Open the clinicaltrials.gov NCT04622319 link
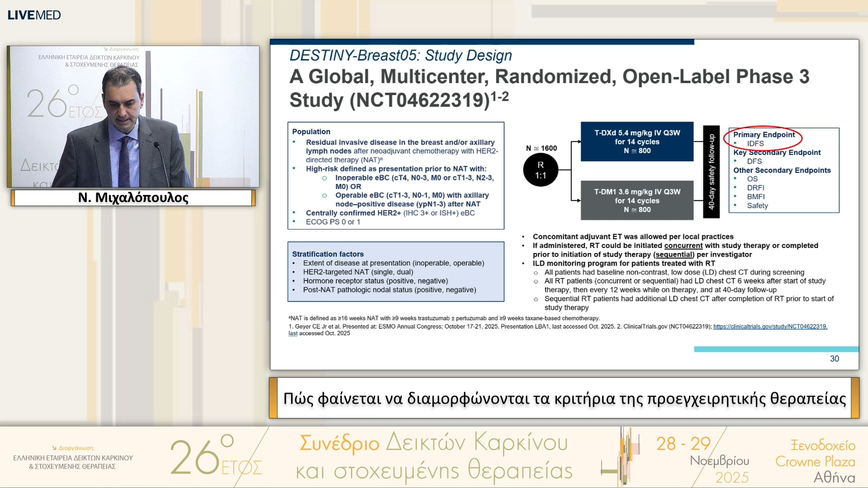868x488 pixels. click(x=770, y=326)
